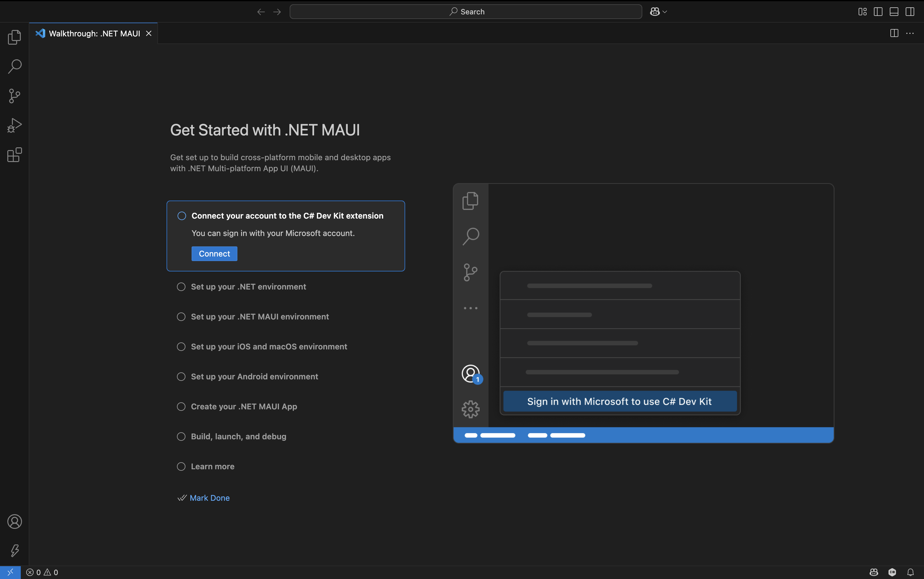Open the Explorer view in the activity bar
The image size is (924, 579).
pos(14,37)
